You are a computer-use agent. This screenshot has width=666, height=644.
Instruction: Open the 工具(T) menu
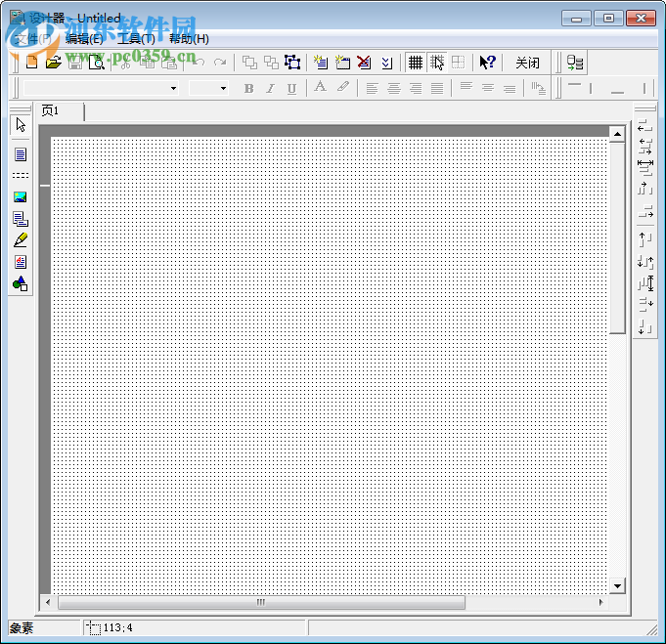coord(136,39)
